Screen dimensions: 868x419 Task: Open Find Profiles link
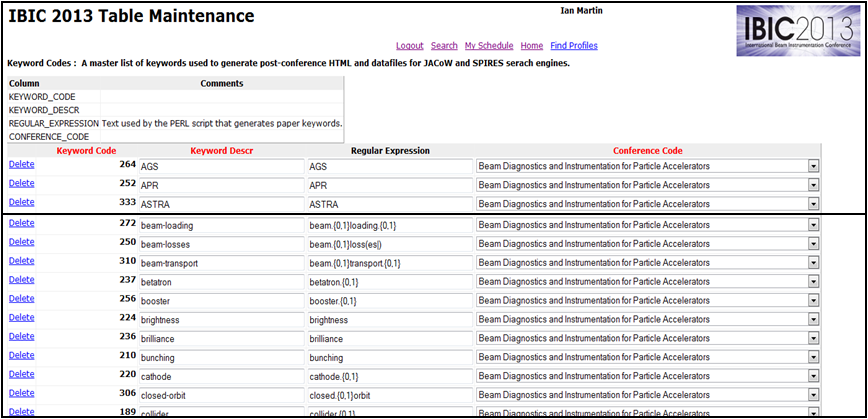574,46
